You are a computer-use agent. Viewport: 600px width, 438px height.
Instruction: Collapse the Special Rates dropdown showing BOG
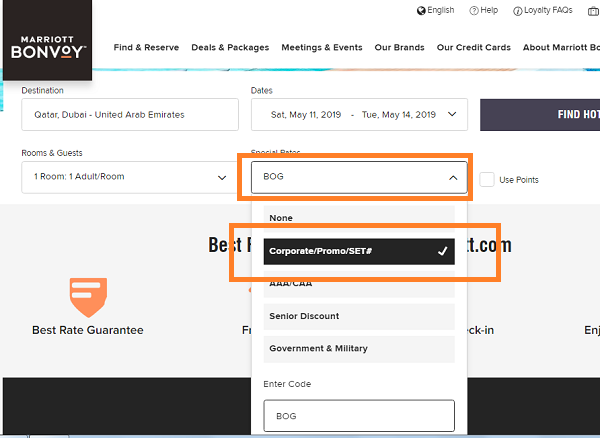(x=359, y=177)
